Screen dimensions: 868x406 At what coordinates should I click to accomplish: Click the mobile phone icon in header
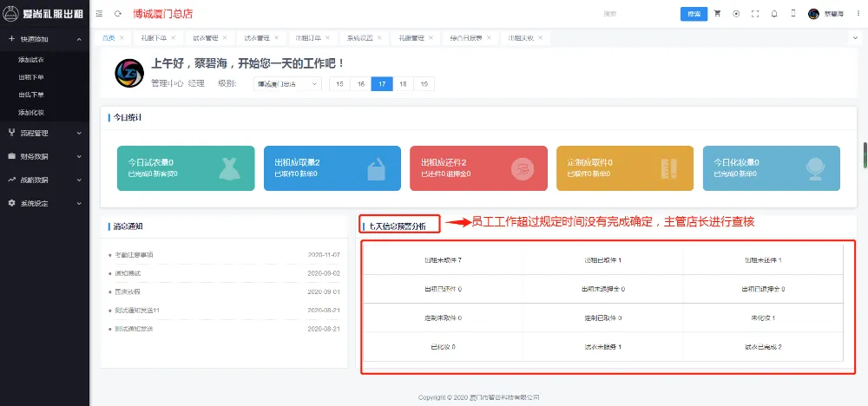(x=792, y=14)
